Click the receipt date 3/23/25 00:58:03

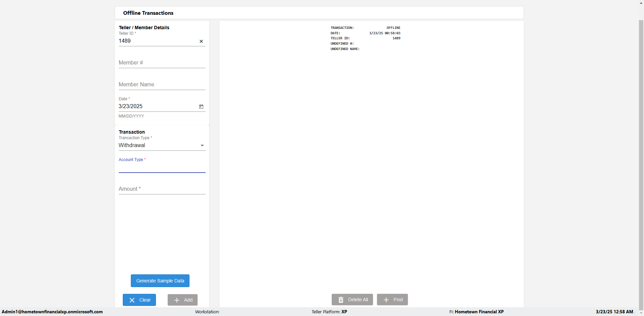pos(385,33)
